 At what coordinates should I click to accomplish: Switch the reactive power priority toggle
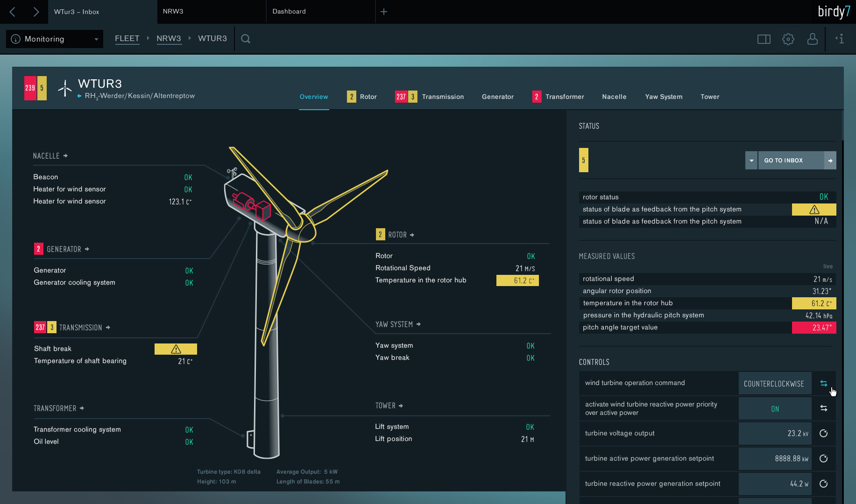(824, 408)
